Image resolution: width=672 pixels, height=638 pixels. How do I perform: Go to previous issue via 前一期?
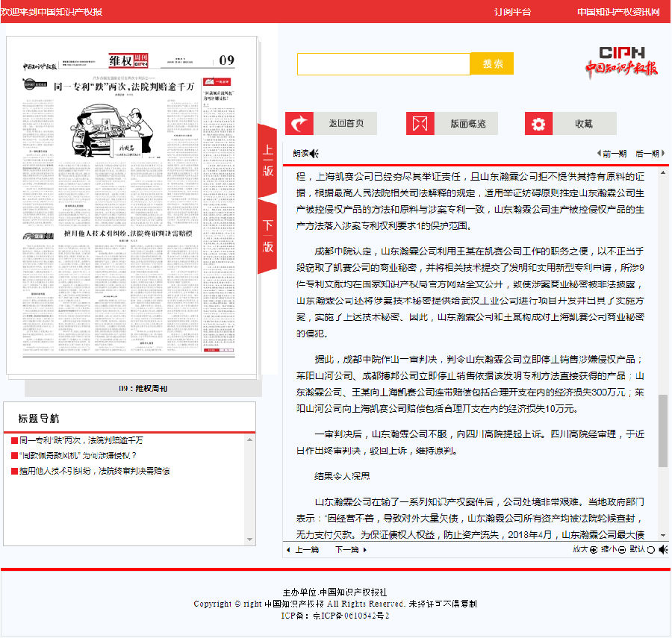pos(612,154)
